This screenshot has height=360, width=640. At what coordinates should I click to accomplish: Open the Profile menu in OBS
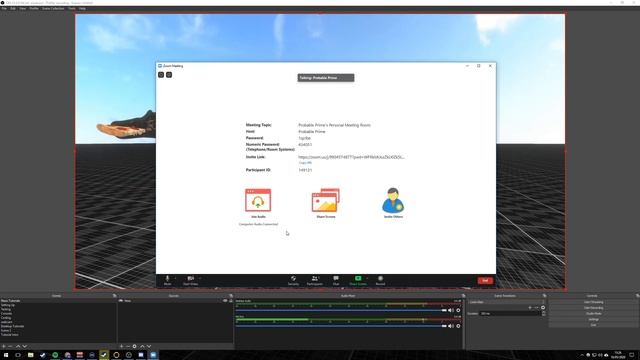pyautogui.click(x=34, y=8)
